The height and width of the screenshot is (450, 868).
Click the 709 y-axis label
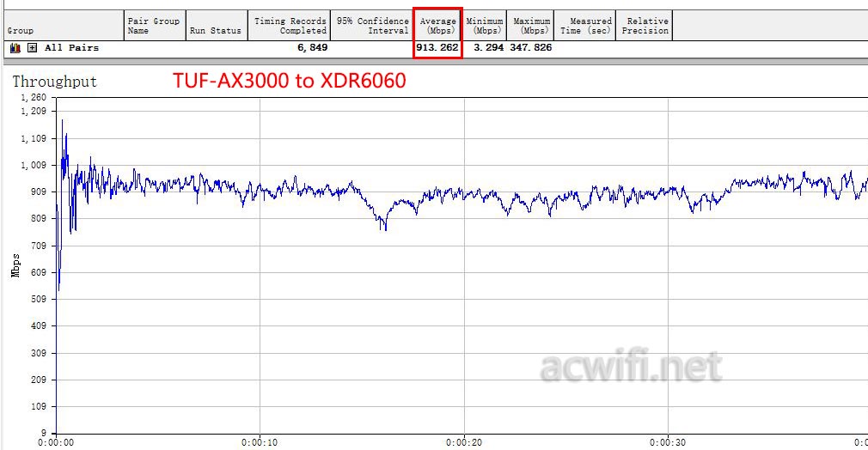coord(38,246)
